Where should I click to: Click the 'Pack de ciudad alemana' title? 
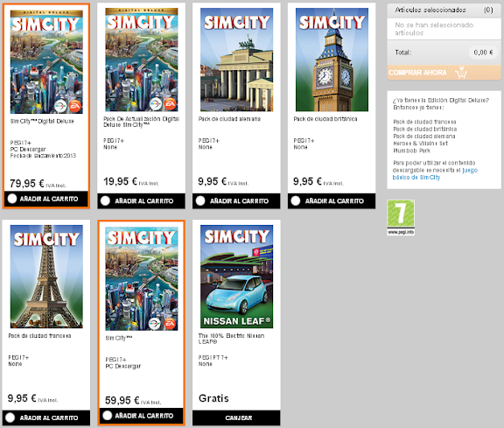(229, 119)
